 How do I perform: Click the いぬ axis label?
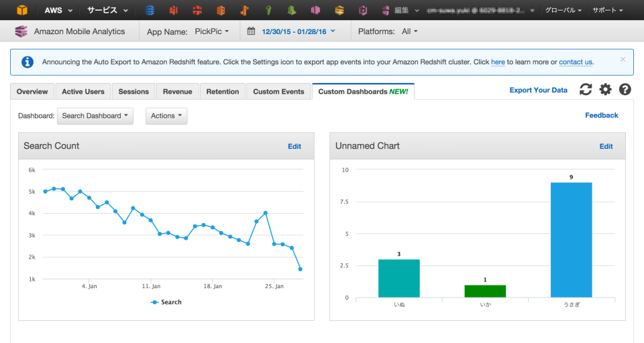coord(399,304)
